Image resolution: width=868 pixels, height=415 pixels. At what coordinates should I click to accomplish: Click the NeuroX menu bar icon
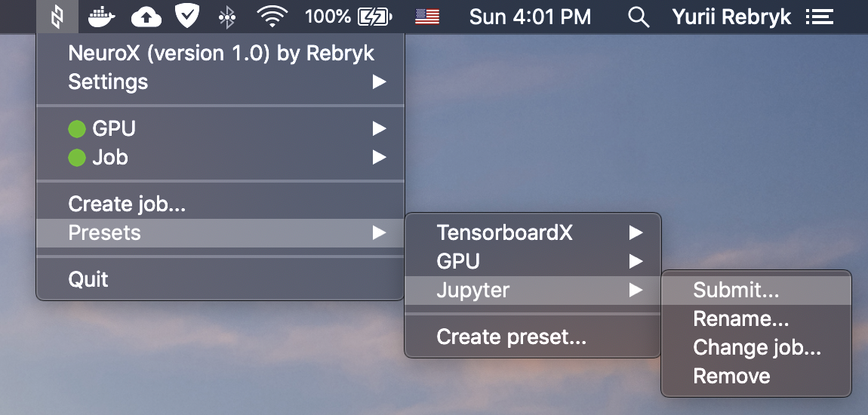pyautogui.click(x=57, y=17)
